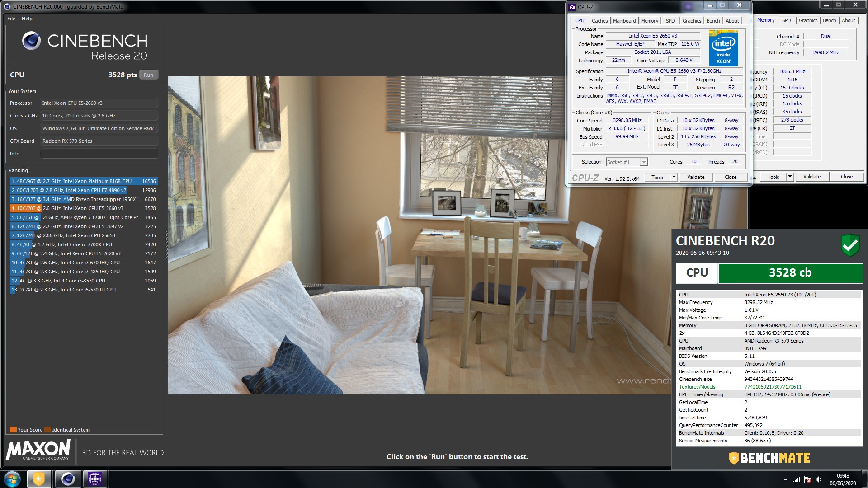868x488 pixels.
Task: Open Graphics tab in front CPU-Z window
Action: click(692, 21)
